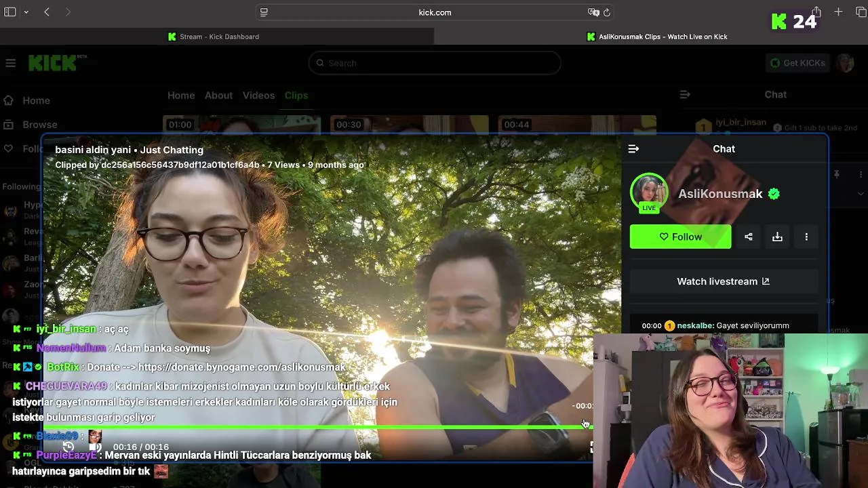The height and width of the screenshot is (488, 868).
Task: Open the page settings icon in address bar
Action: [x=264, y=12]
